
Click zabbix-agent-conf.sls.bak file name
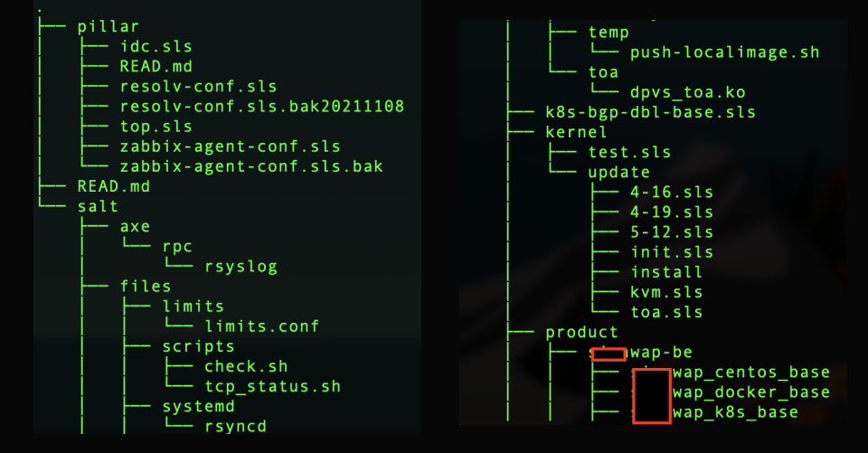point(251,166)
